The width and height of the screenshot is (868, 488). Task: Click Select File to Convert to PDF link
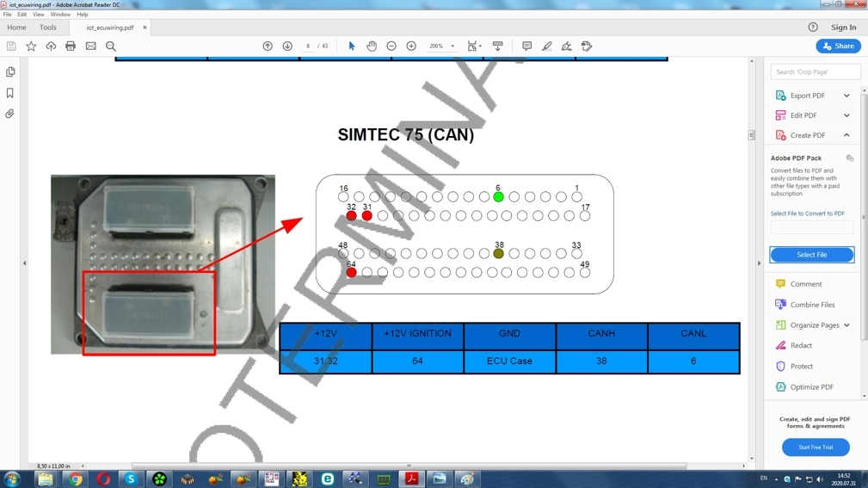pos(807,213)
